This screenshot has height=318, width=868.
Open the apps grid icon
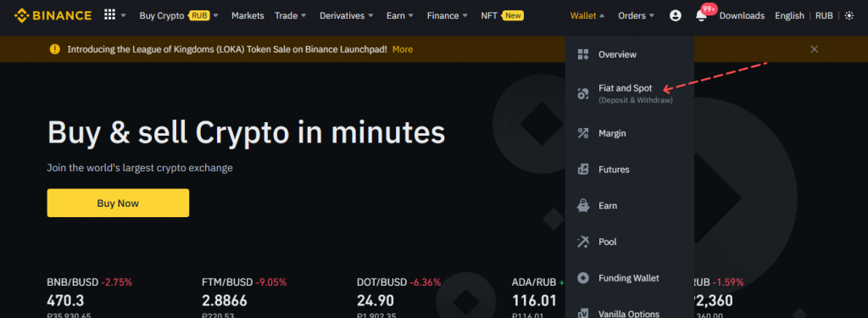pos(109,15)
